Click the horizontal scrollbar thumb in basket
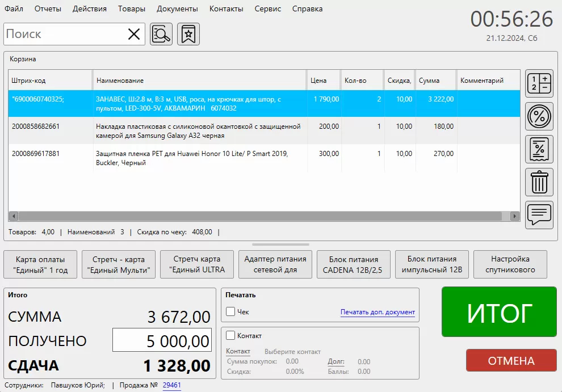The width and height of the screenshot is (562, 392). [260, 216]
